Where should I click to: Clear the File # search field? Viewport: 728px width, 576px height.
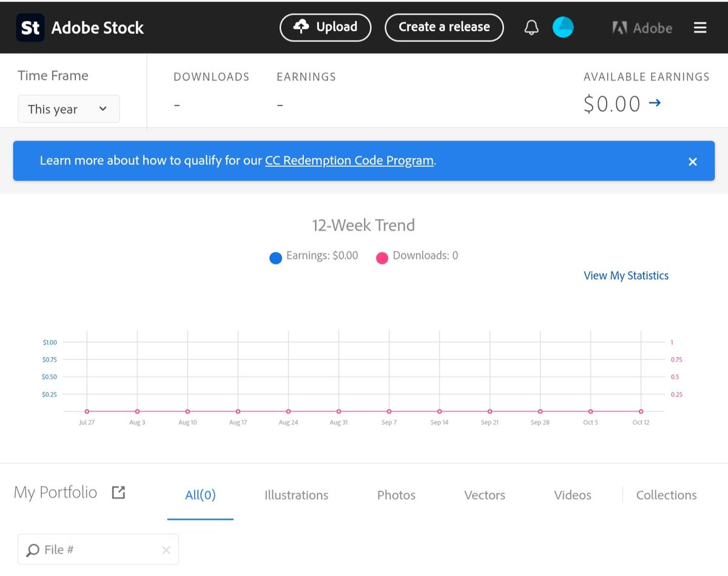[x=166, y=551]
